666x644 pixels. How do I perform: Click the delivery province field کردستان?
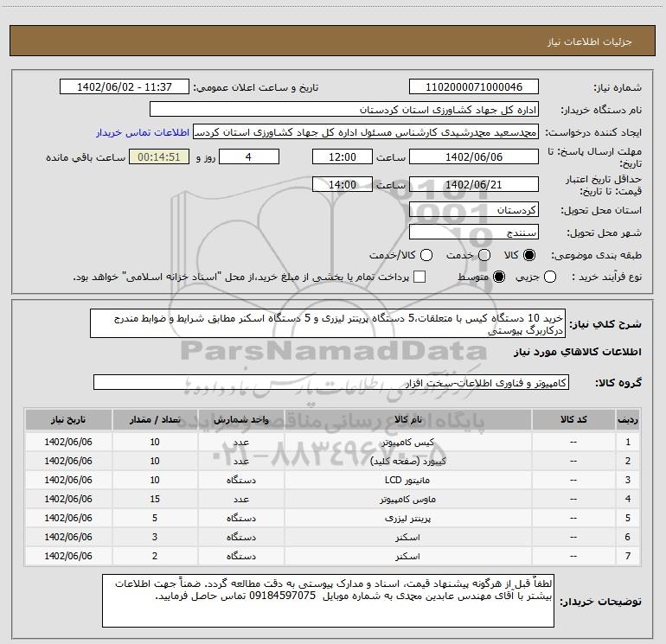(x=474, y=209)
